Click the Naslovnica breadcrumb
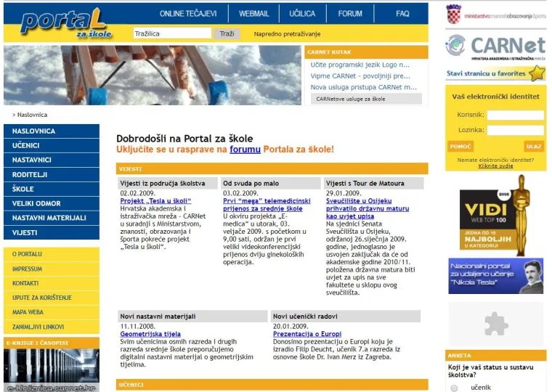This screenshot has width=552, height=392. 32,115
